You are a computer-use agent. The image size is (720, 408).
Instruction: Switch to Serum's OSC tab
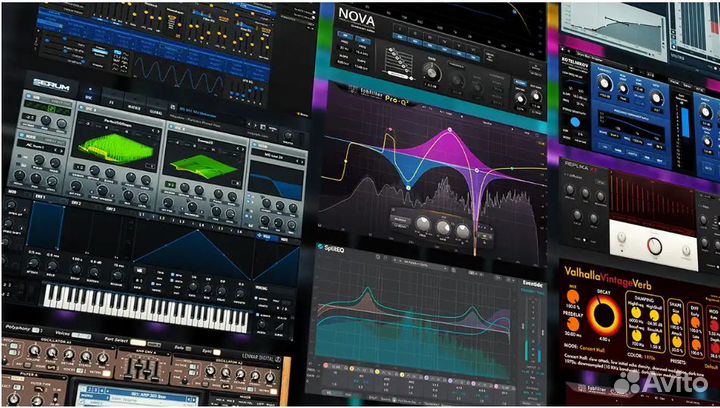[x=90, y=95]
